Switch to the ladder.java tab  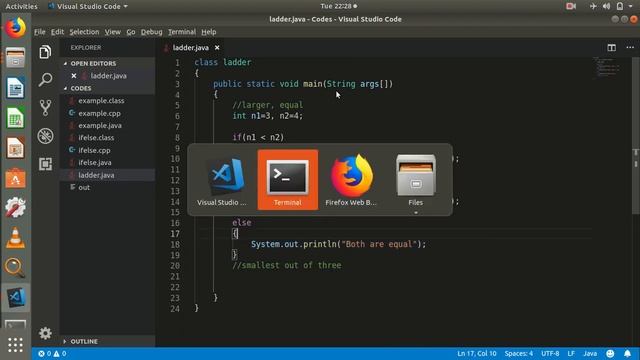[191, 48]
